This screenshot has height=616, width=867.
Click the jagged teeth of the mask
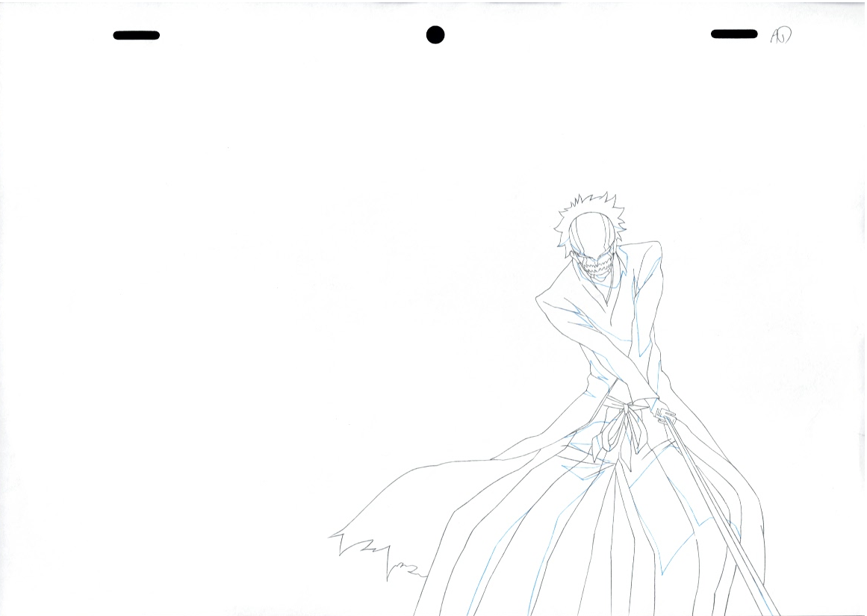point(597,265)
